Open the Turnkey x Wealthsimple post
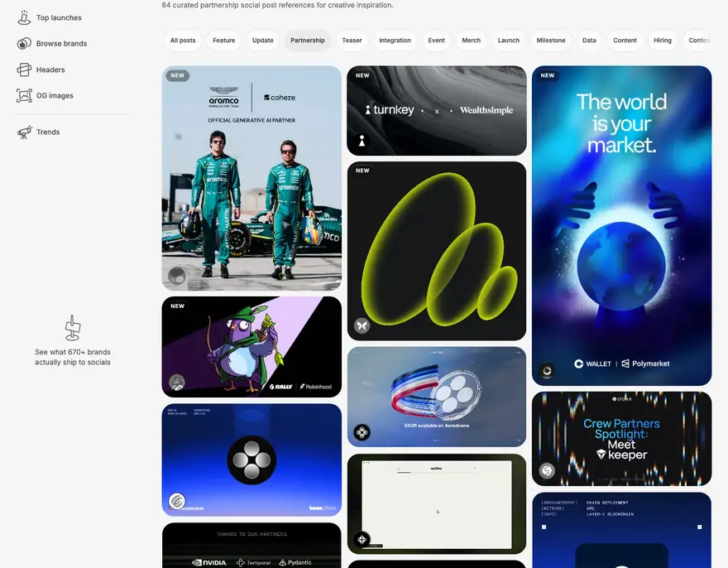 (x=437, y=111)
